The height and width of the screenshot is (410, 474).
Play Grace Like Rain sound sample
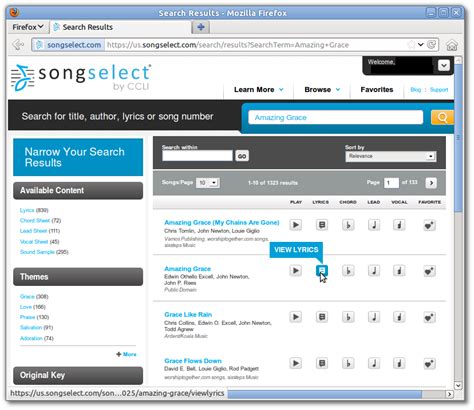tap(296, 317)
